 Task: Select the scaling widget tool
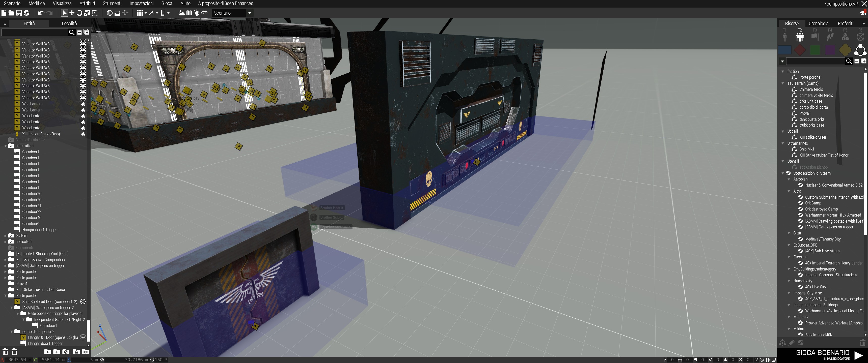click(87, 13)
